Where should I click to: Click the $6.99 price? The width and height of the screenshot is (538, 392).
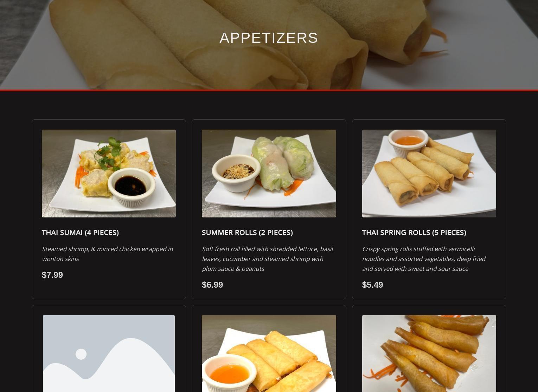coord(212,285)
